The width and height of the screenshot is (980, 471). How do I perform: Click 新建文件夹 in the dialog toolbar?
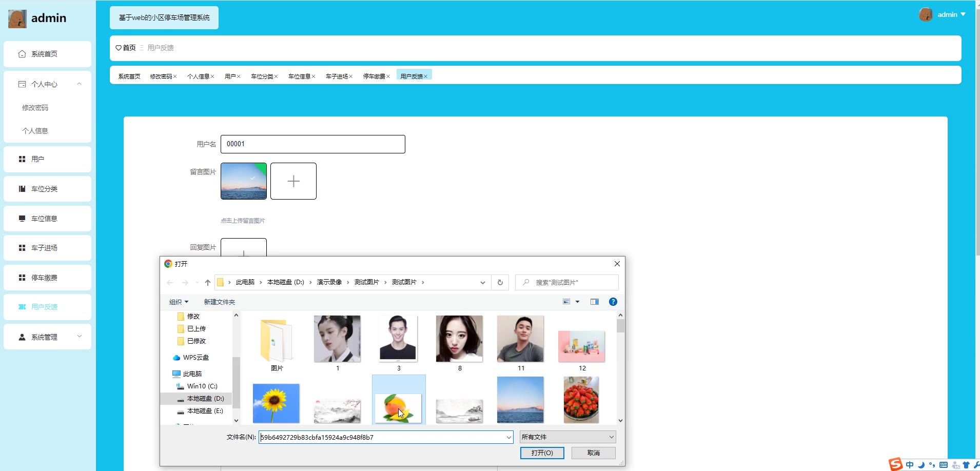point(220,302)
